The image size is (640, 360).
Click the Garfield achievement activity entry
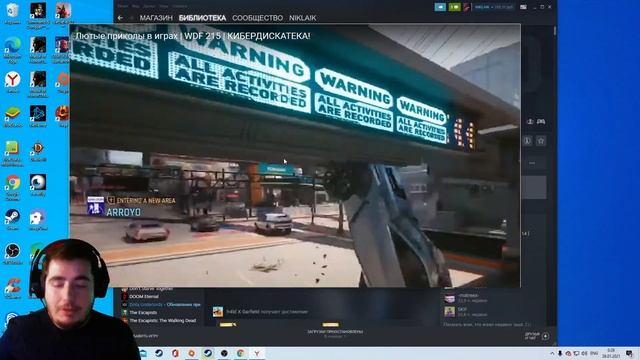[x=260, y=312]
